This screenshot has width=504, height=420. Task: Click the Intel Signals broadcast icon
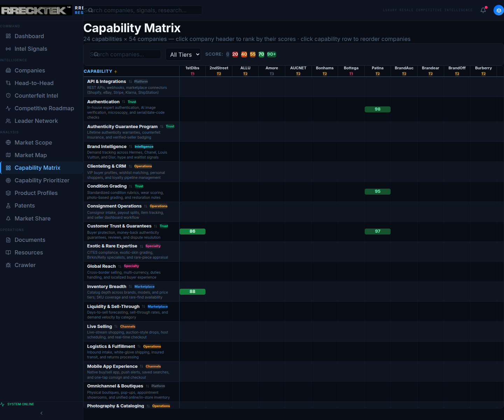8,49
